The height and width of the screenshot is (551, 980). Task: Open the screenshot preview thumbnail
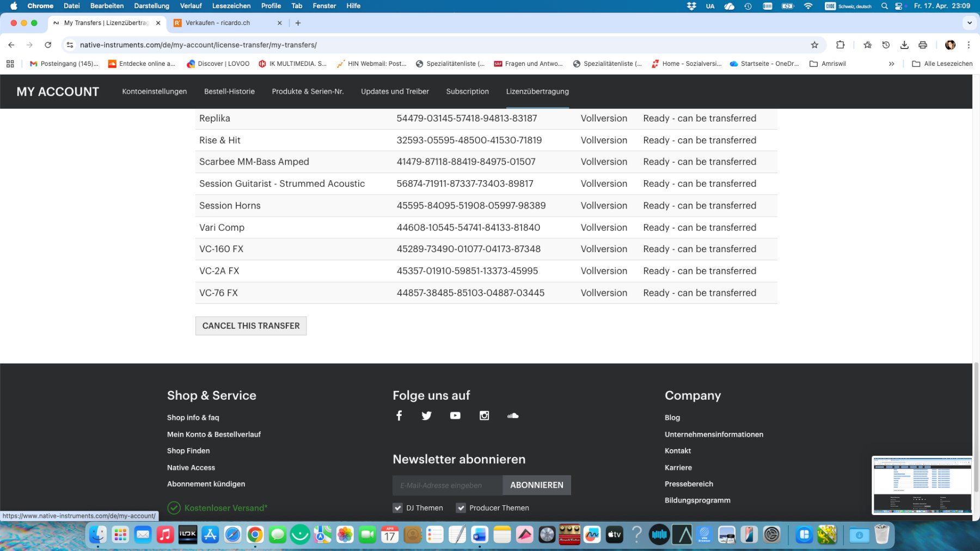(922, 485)
